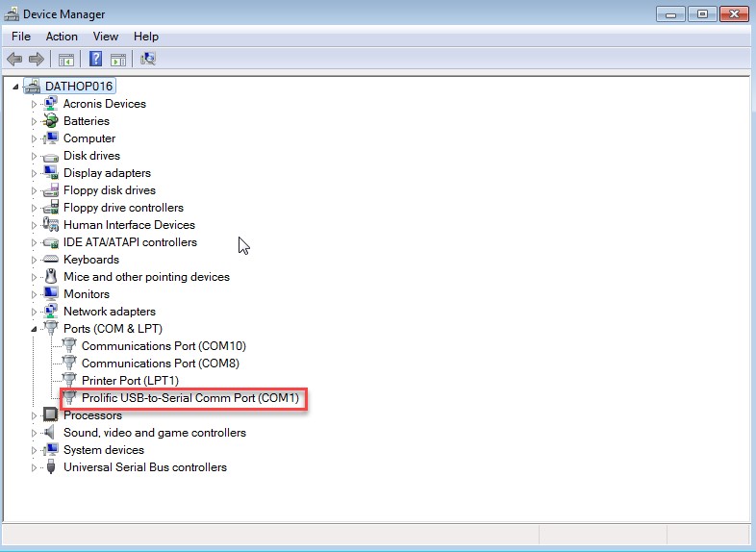Click the Show/Hide Action Pane toolbar icon
Image resolution: width=756 pixels, height=552 pixels.
tap(118, 60)
